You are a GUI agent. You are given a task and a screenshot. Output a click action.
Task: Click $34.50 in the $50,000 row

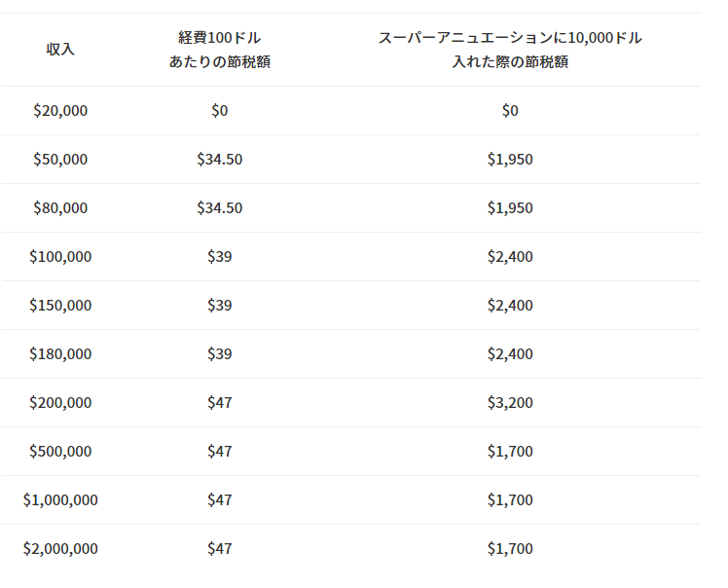tap(219, 160)
